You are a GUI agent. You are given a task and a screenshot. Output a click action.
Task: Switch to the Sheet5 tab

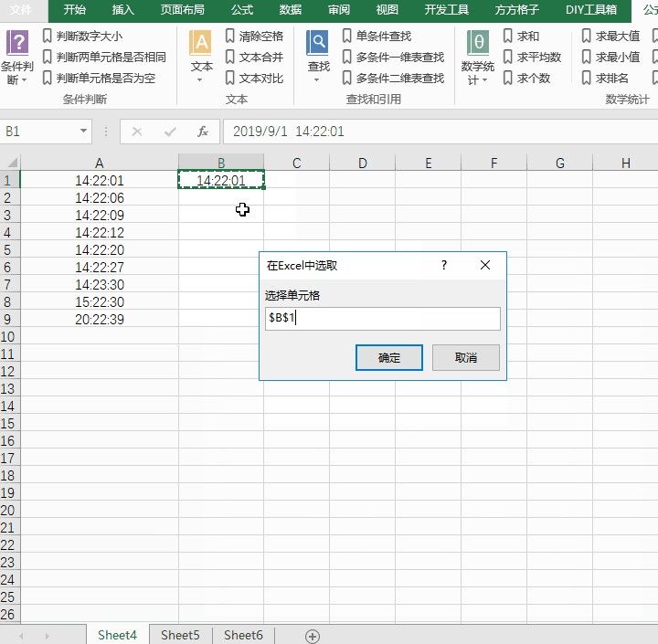(x=180, y=635)
